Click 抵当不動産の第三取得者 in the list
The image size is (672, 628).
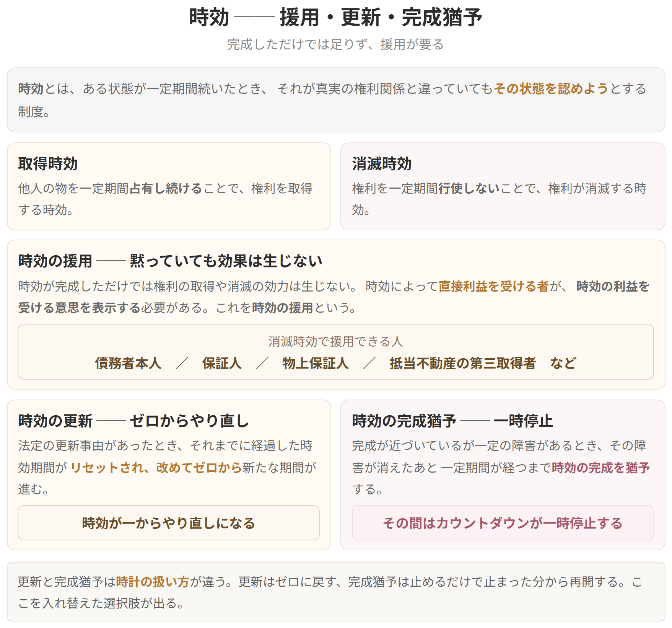pos(463,363)
